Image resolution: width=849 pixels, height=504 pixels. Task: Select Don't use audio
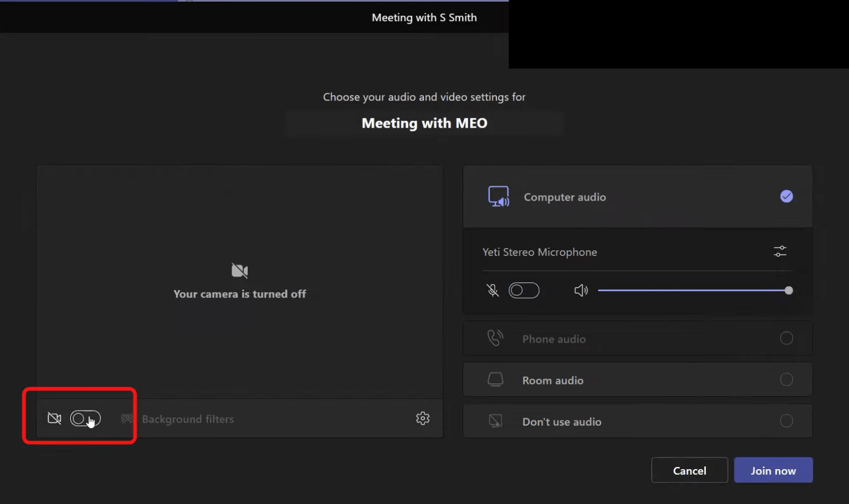pyautogui.click(x=787, y=421)
